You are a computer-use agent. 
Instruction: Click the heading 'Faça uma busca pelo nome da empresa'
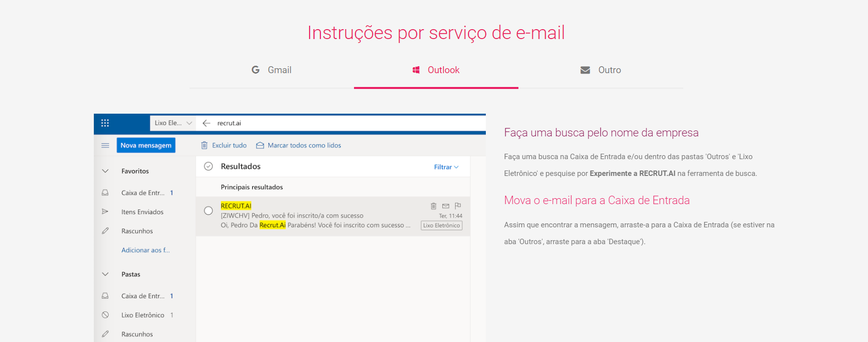[x=601, y=132]
